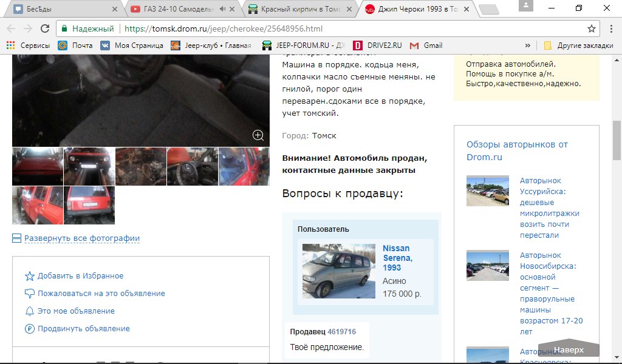This screenshot has height=364, width=622.
Task: Click Это мое объявление link
Action: [76, 311]
